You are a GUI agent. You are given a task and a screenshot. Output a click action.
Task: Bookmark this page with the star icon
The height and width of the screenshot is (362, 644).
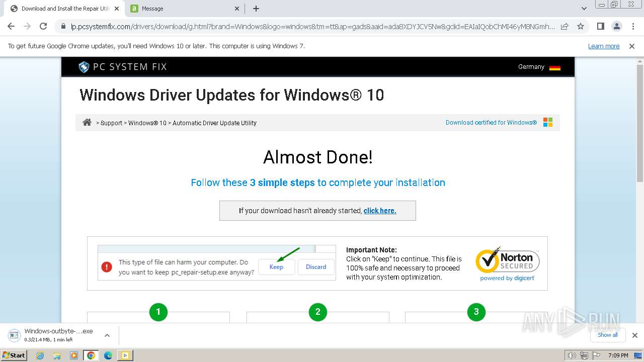coord(581,26)
